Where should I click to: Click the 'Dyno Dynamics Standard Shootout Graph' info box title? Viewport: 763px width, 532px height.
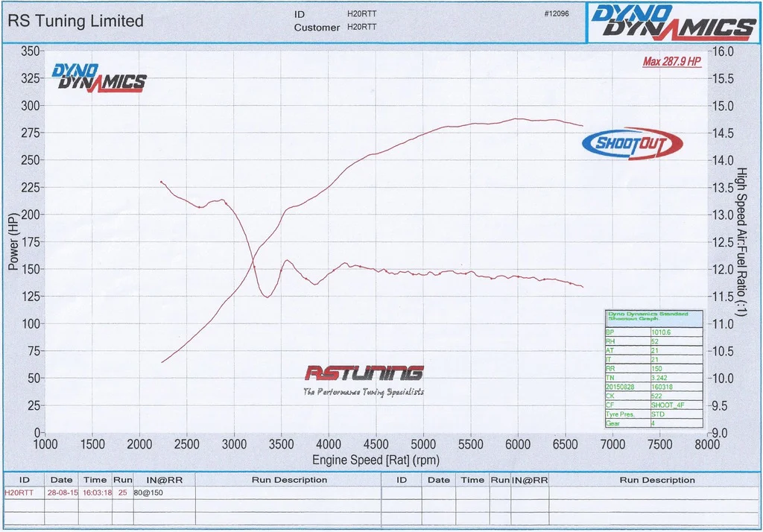point(648,317)
